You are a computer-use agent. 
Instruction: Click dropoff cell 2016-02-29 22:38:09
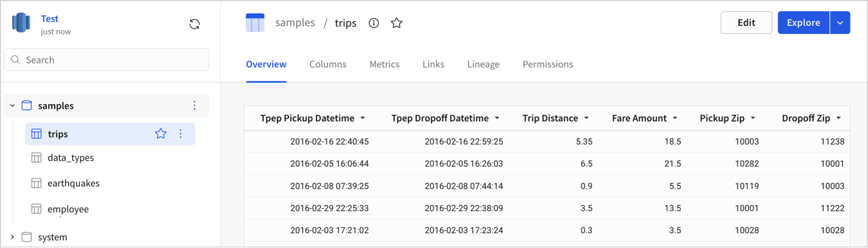click(464, 208)
